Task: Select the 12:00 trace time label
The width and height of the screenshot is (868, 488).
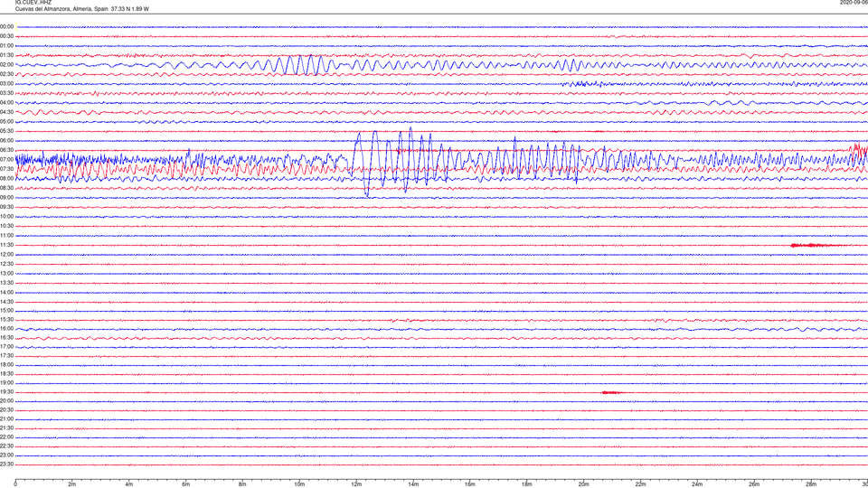Action: coord(7,255)
